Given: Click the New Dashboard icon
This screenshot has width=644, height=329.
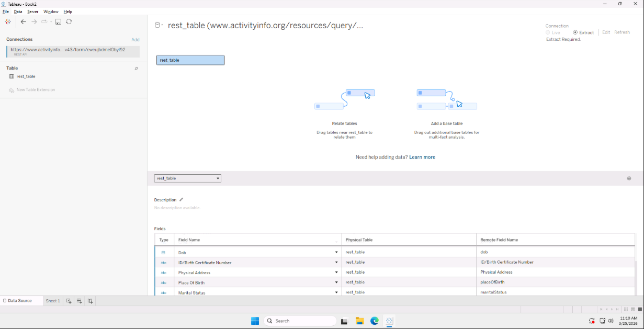Looking at the screenshot, I should pyautogui.click(x=80, y=301).
